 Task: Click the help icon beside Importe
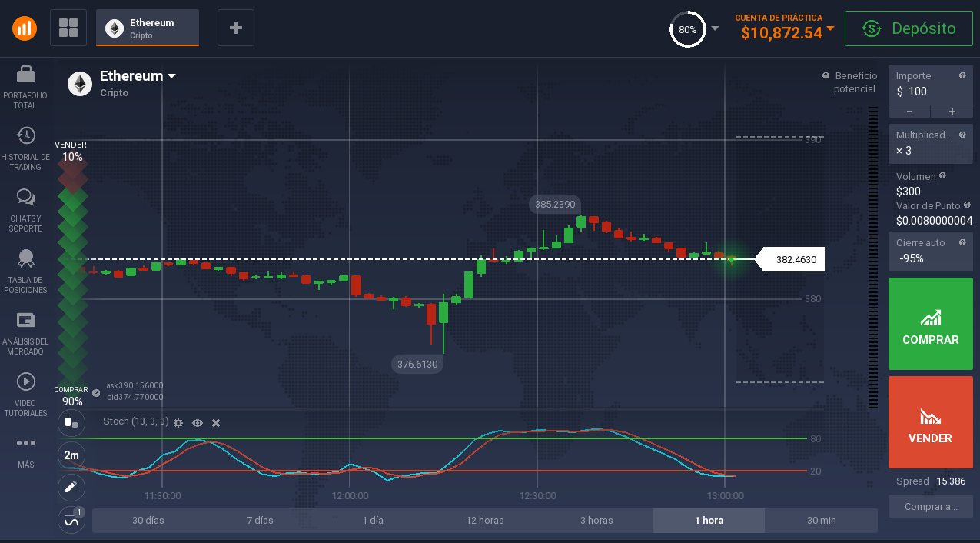pos(962,75)
